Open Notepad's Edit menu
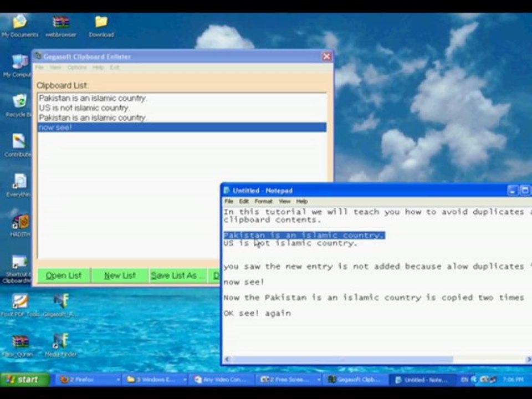This screenshot has width=532, height=399. click(x=244, y=201)
